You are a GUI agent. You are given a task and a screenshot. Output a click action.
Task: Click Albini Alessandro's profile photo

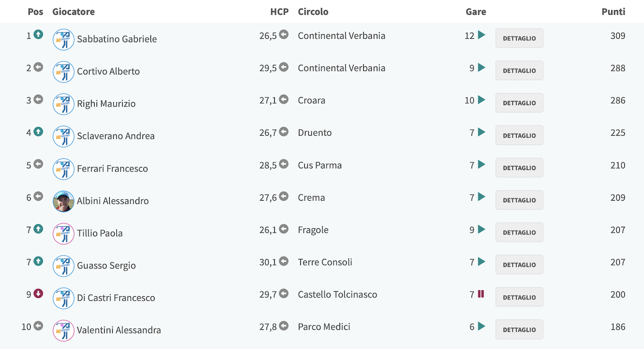click(63, 201)
